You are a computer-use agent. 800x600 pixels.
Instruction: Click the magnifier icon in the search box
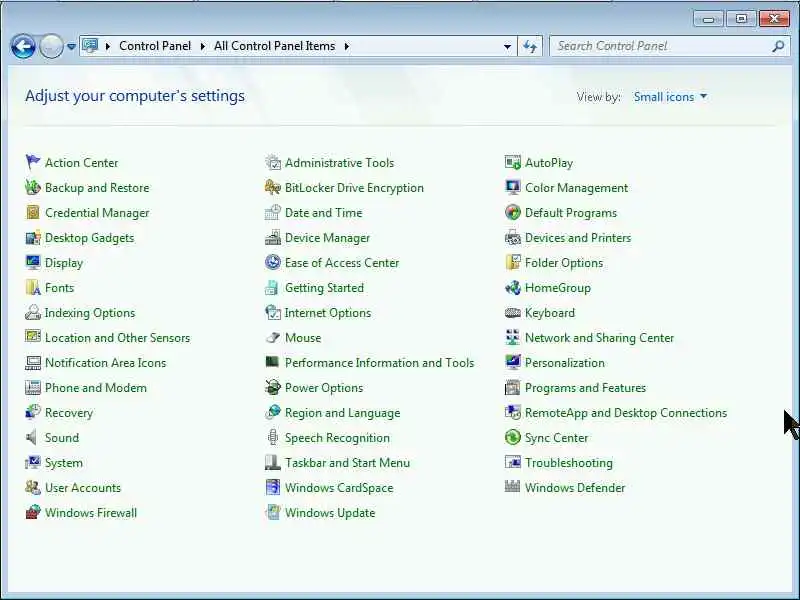tap(778, 46)
